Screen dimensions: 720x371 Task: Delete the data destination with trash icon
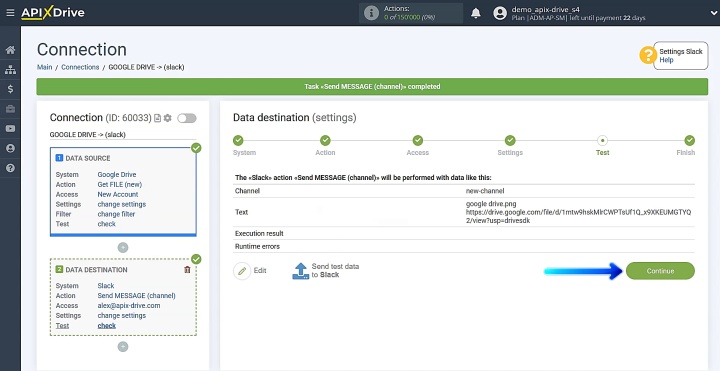[187, 270]
